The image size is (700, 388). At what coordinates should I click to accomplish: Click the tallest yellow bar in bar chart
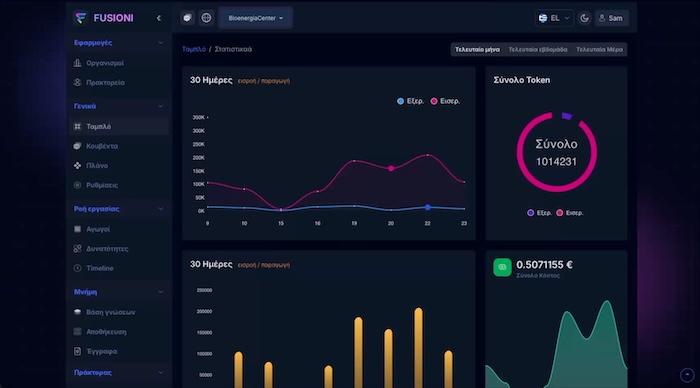[x=418, y=348]
